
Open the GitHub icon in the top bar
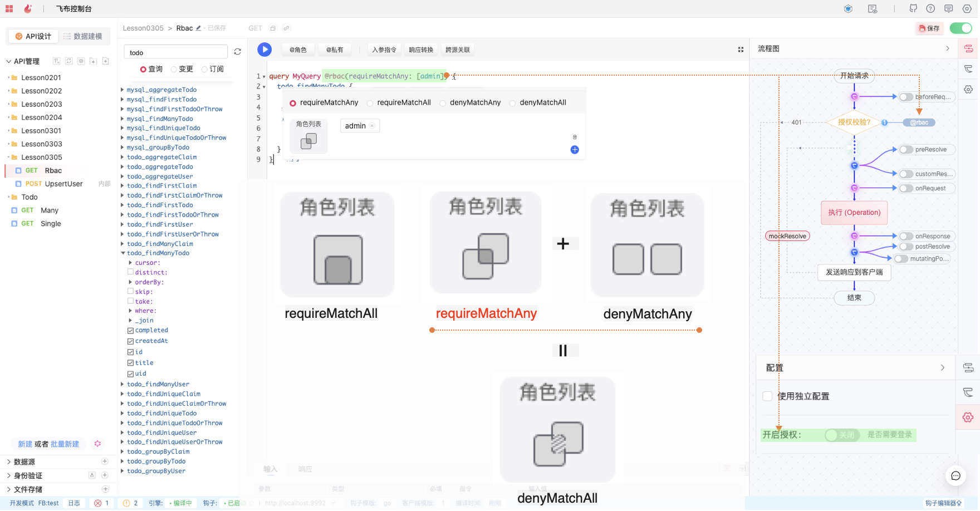[913, 9]
